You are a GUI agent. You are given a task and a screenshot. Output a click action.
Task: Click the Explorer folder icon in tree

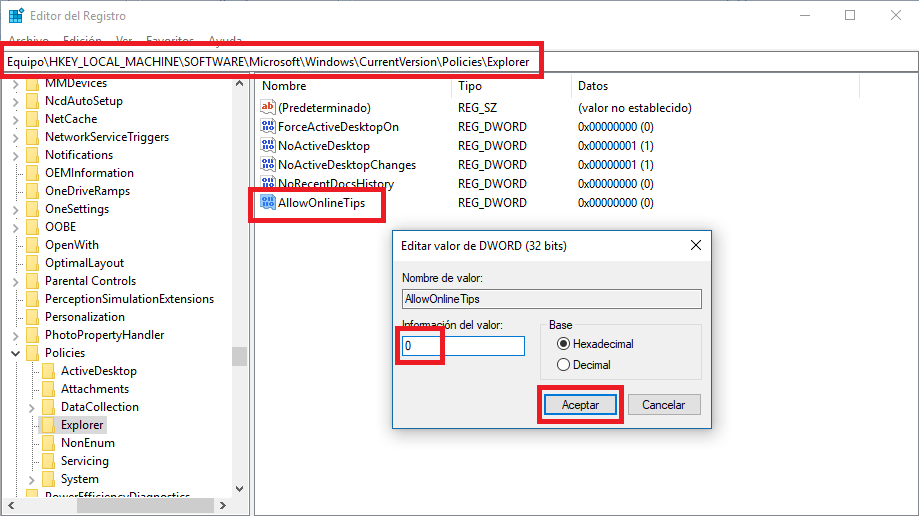pyautogui.click(x=49, y=425)
